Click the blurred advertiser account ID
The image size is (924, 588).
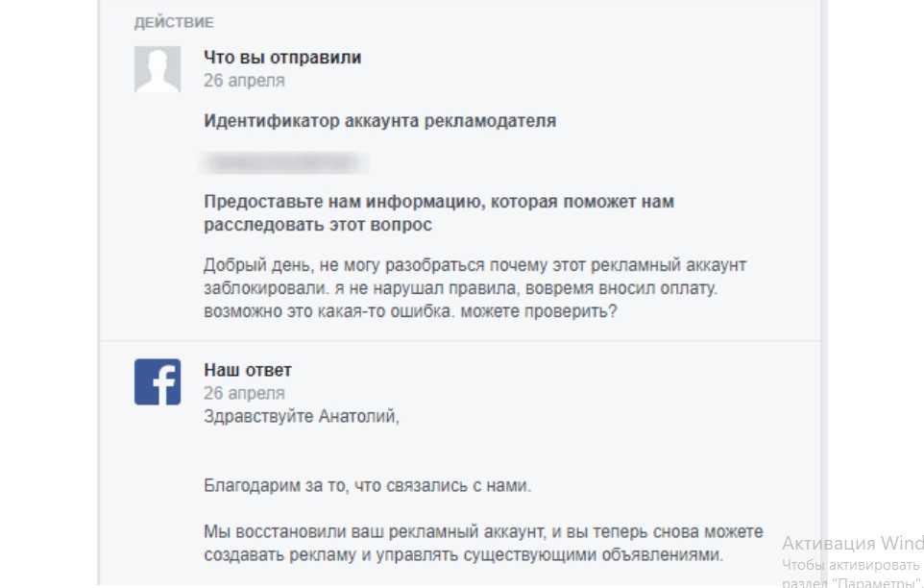click(x=282, y=162)
